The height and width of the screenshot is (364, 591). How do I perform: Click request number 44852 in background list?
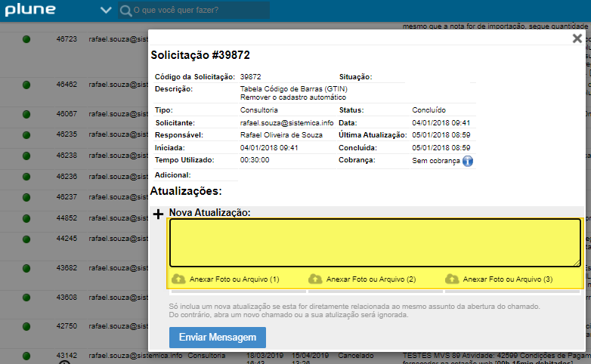tap(67, 217)
